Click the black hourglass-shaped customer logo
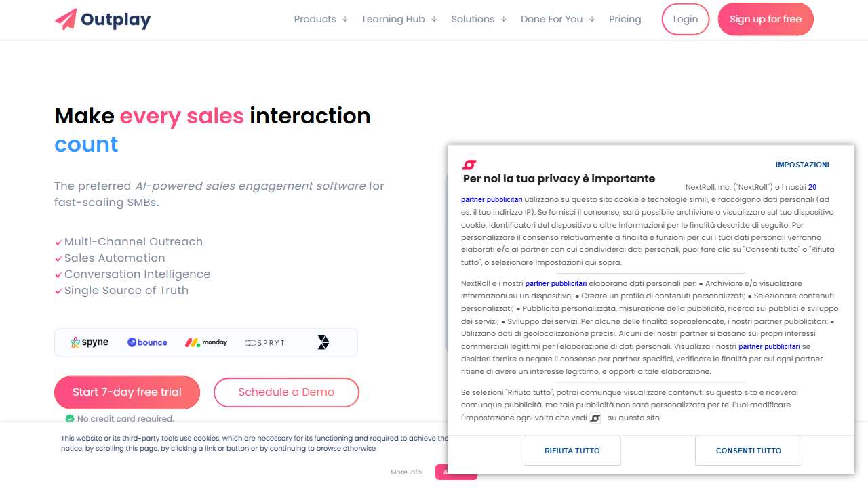This screenshot has width=868, height=488. pyautogui.click(x=323, y=342)
